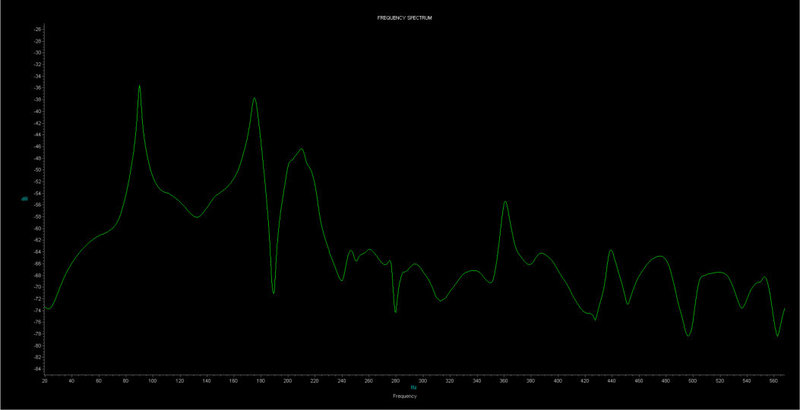Click the -84 label on dB axis

click(37, 369)
